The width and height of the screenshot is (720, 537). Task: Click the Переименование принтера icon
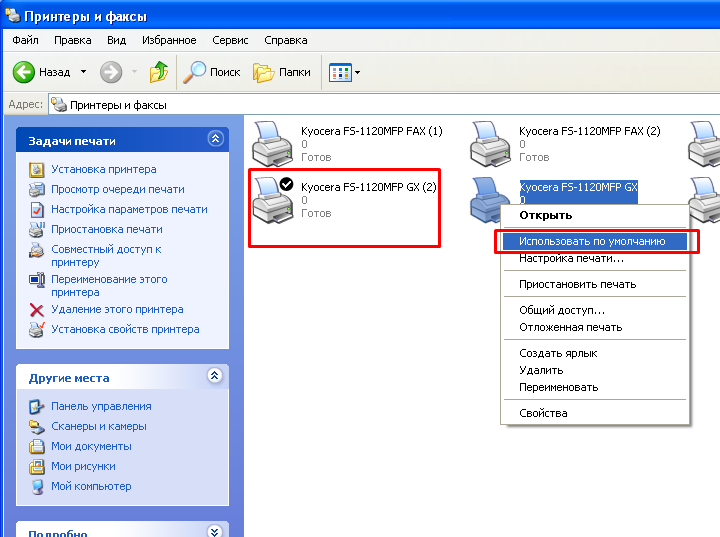pos(37,279)
